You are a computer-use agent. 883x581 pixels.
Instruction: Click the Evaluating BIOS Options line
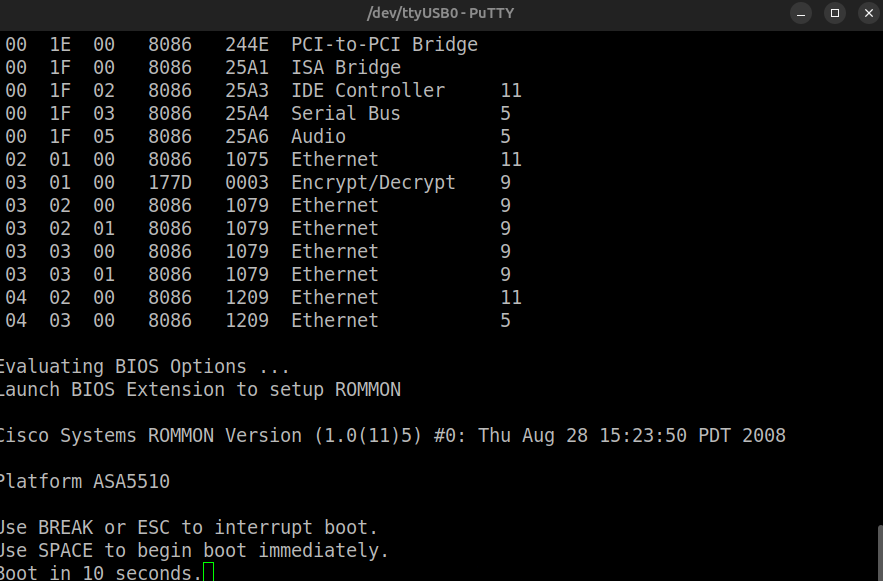pyautogui.click(x=144, y=367)
